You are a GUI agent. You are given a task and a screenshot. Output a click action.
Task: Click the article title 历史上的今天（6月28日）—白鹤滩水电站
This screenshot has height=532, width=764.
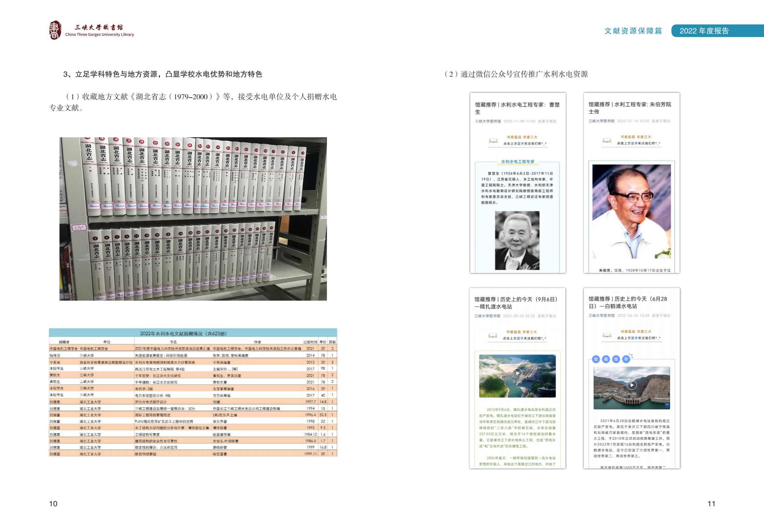pyautogui.click(x=628, y=303)
